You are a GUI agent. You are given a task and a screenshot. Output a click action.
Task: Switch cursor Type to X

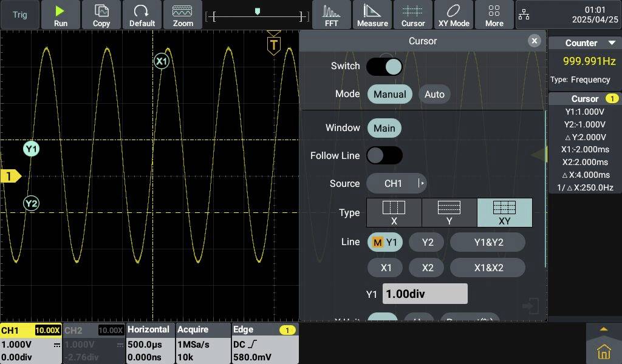[x=394, y=212]
